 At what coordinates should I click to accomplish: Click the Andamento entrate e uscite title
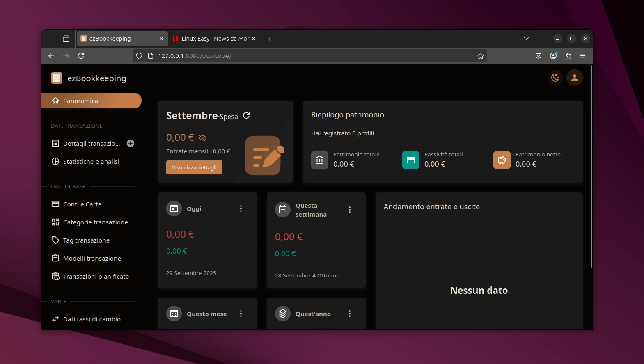click(x=432, y=207)
